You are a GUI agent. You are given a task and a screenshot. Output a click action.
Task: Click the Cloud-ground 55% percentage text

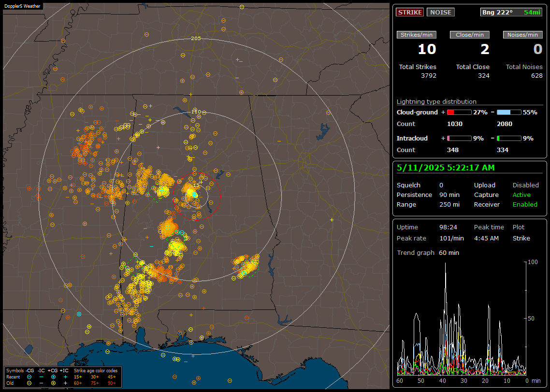point(530,112)
